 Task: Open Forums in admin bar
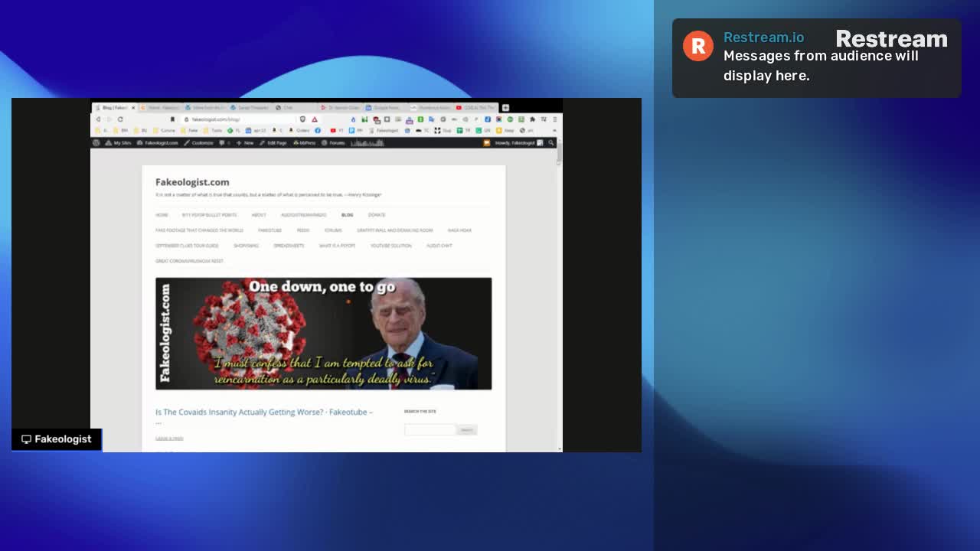pyautogui.click(x=333, y=143)
